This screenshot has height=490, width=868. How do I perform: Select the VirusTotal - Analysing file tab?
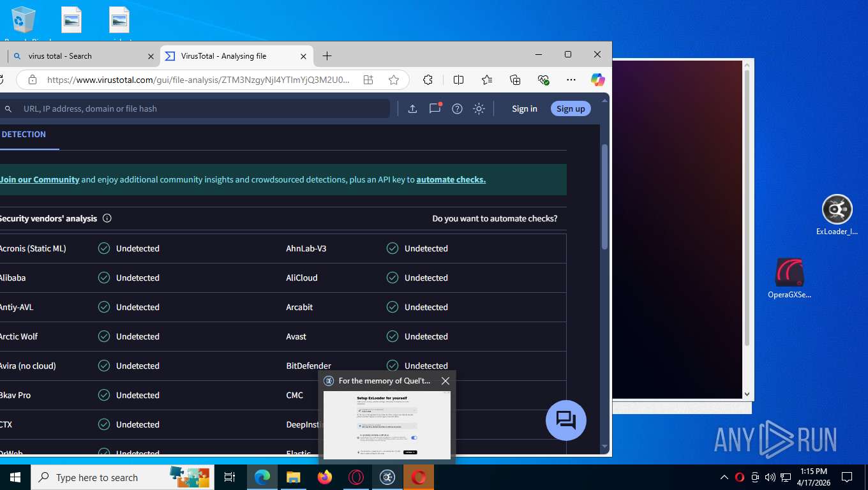(236, 56)
